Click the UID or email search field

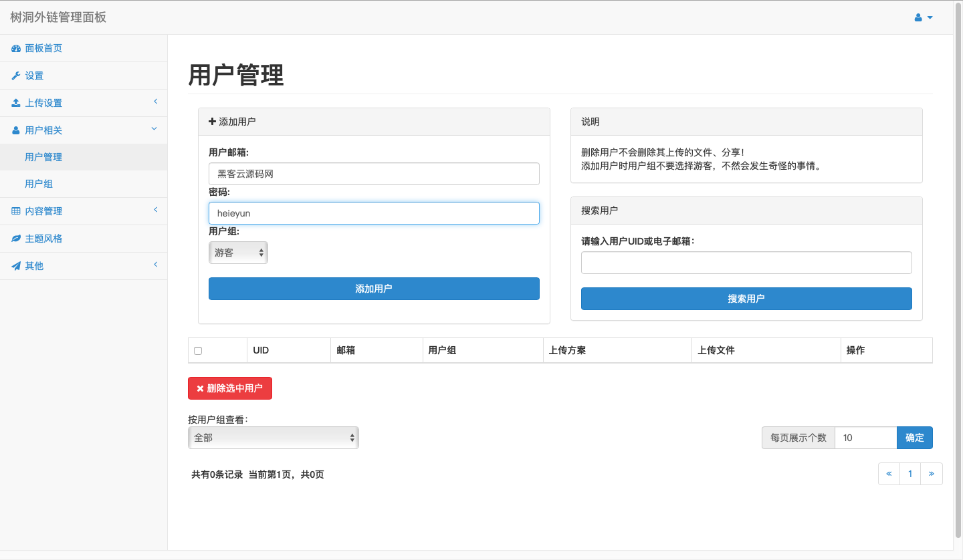pyautogui.click(x=746, y=263)
